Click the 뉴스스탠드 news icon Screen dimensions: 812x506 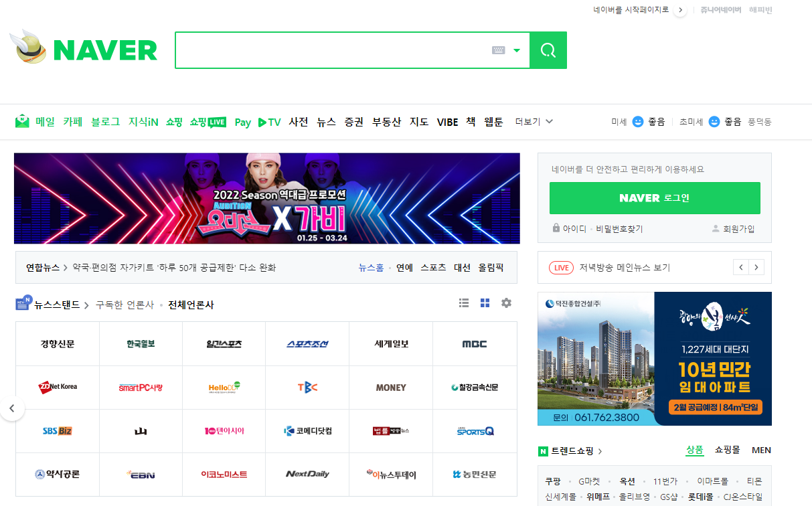pos(23,303)
